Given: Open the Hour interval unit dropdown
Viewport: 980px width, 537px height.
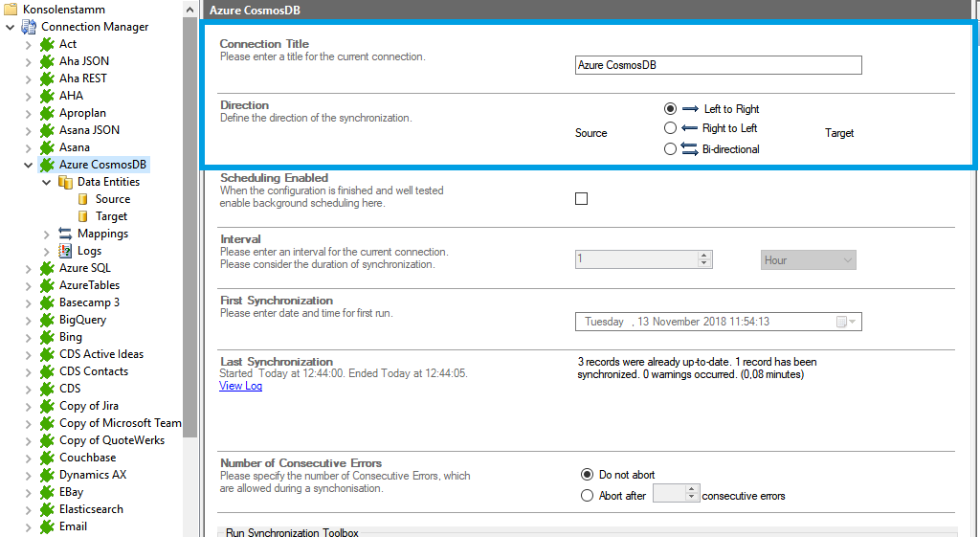Looking at the screenshot, I should pos(809,260).
